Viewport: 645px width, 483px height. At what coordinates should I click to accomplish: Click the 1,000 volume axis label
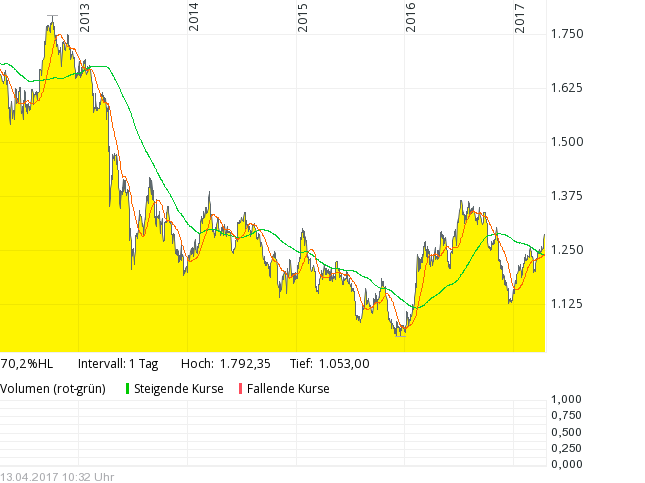click(565, 400)
